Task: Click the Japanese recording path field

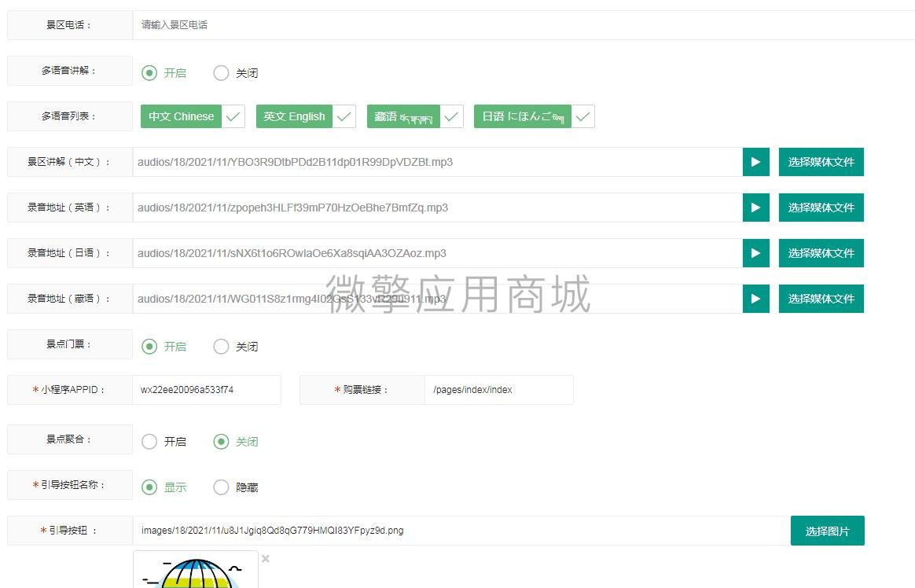Action: click(438, 252)
